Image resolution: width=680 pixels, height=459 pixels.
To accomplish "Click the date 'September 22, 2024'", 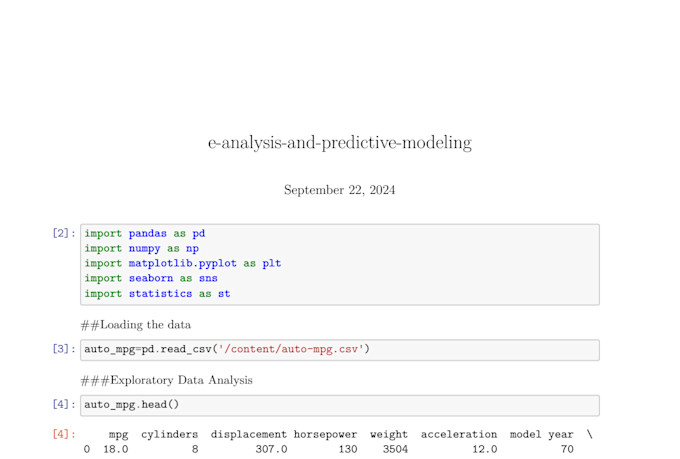I will (x=340, y=190).
